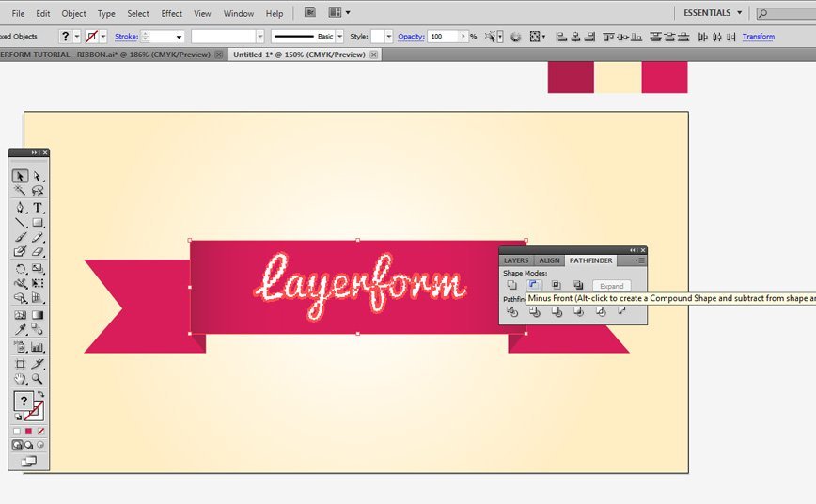Open the Basic brush definition dropdown
Screen dimensions: 816x504
click(x=339, y=37)
